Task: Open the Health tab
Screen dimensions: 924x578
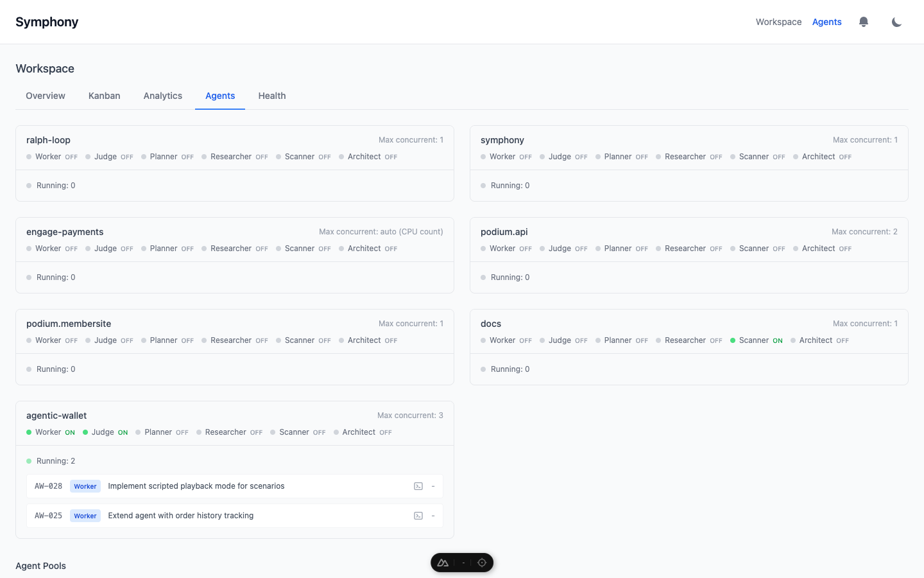Action: (x=272, y=96)
